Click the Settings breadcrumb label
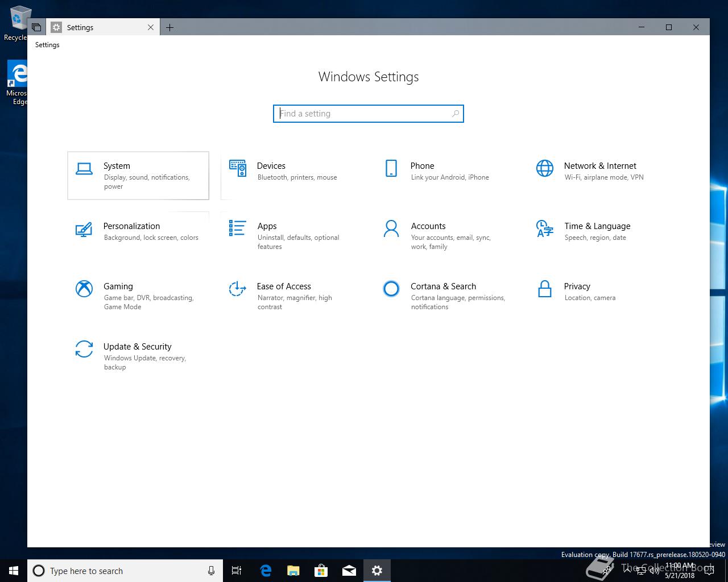 (x=47, y=45)
